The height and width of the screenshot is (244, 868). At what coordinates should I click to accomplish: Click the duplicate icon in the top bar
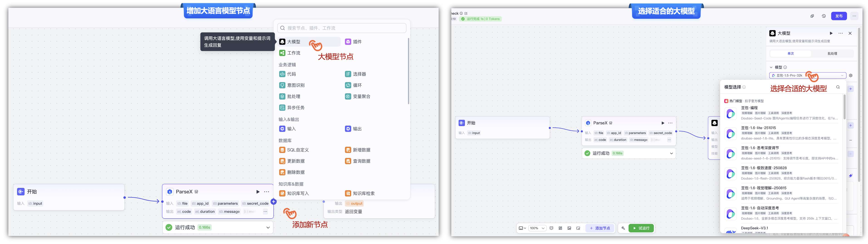(x=812, y=16)
